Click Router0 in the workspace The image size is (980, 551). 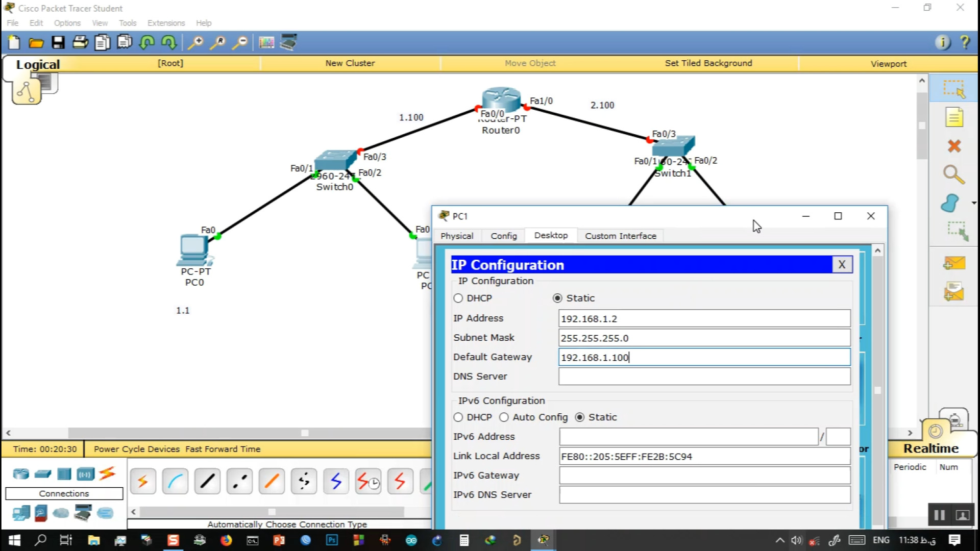click(501, 99)
